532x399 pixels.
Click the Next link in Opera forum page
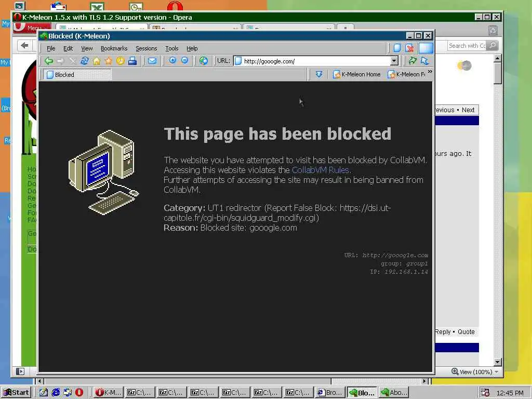[x=468, y=110]
